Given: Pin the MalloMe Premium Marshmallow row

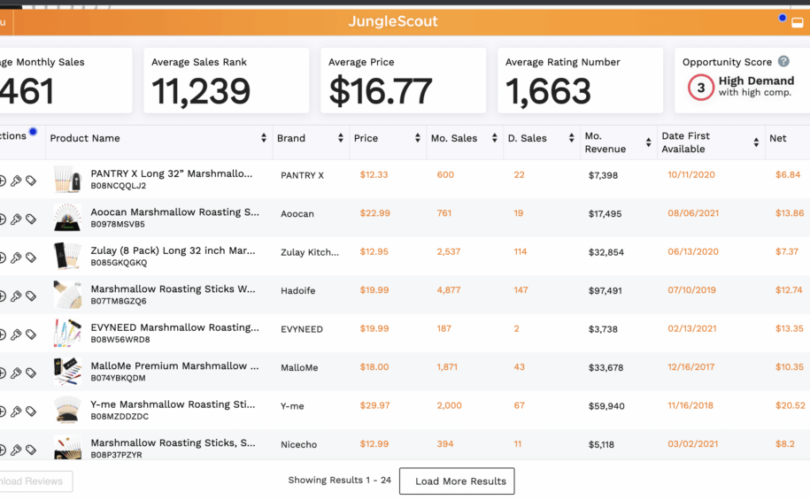Looking at the screenshot, I should [16, 373].
